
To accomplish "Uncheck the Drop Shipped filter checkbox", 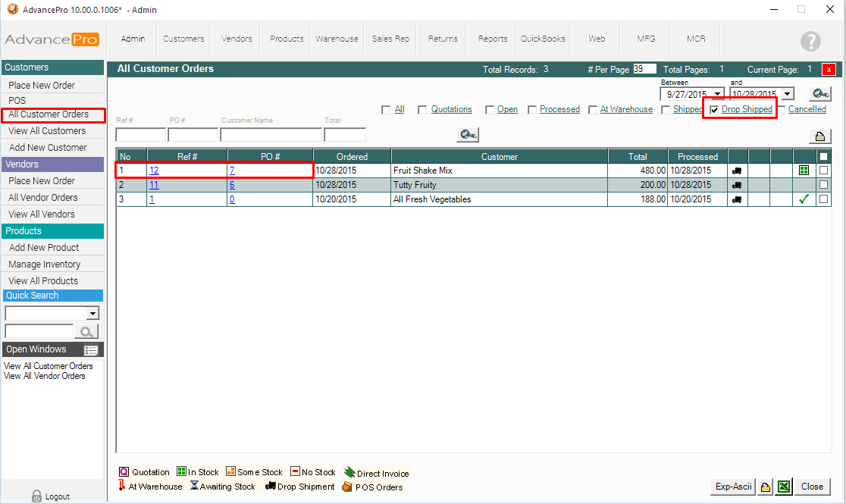I will pyautogui.click(x=713, y=110).
